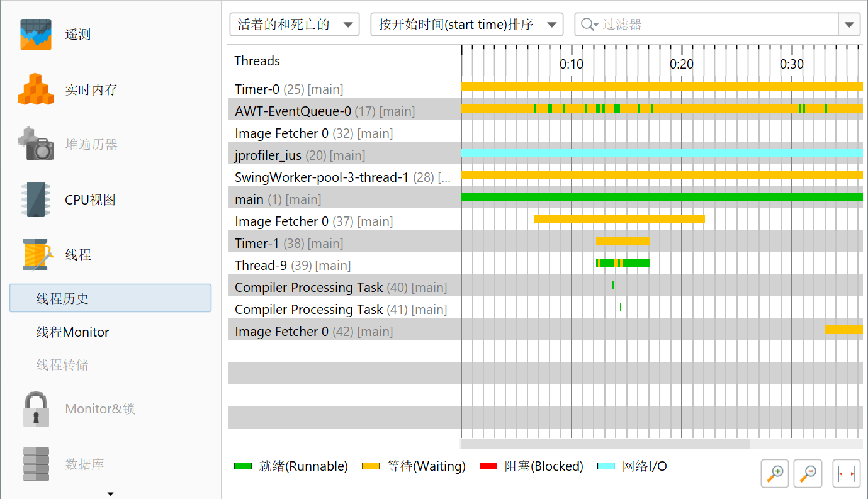Click the green 就绪(Runnable) legend swatch
Viewport: 868px width, 499px height.
[x=243, y=466]
